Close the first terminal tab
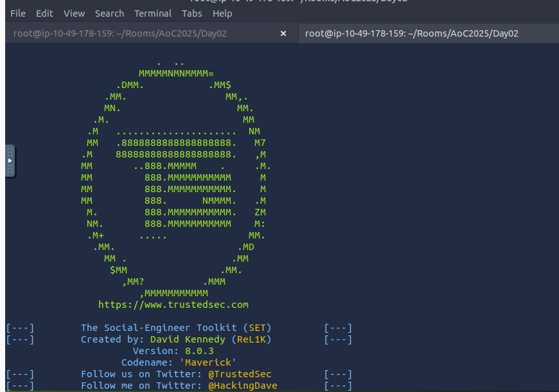Image resolution: width=559 pixels, height=392 pixels. pyautogui.click(x=283, y=33)
